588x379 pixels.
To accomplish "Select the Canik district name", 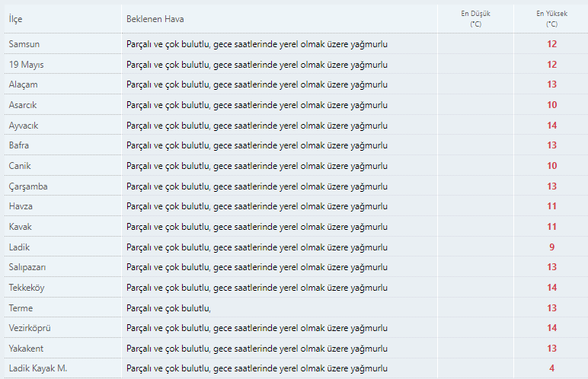I will pyautogui.click(x=20, y=166).
